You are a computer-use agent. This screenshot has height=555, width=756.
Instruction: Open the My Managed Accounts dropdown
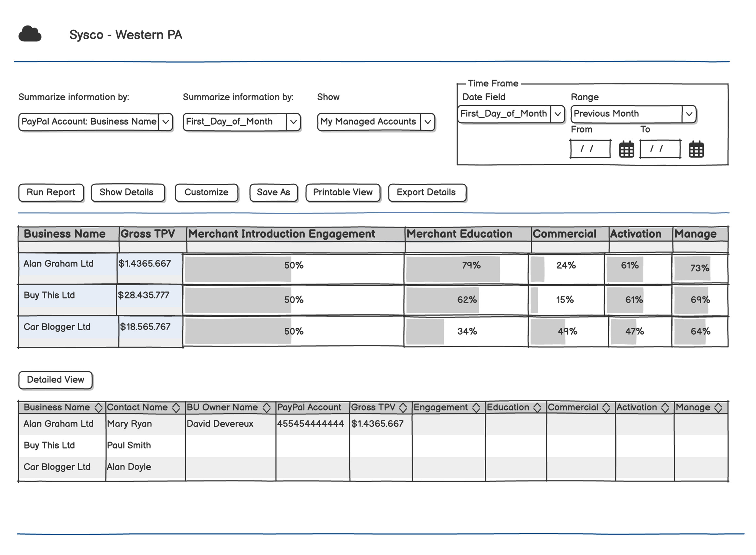(427, 122)
